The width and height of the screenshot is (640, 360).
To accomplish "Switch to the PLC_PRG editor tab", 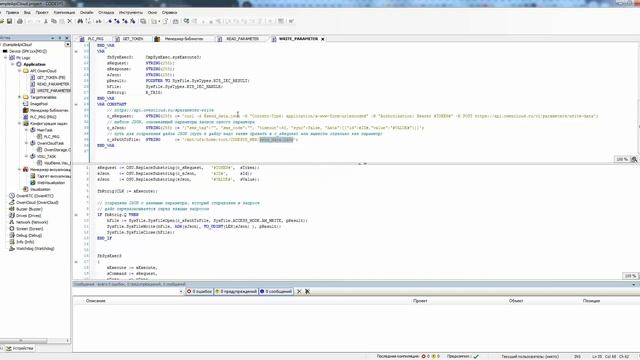I will tap(92, 39).
